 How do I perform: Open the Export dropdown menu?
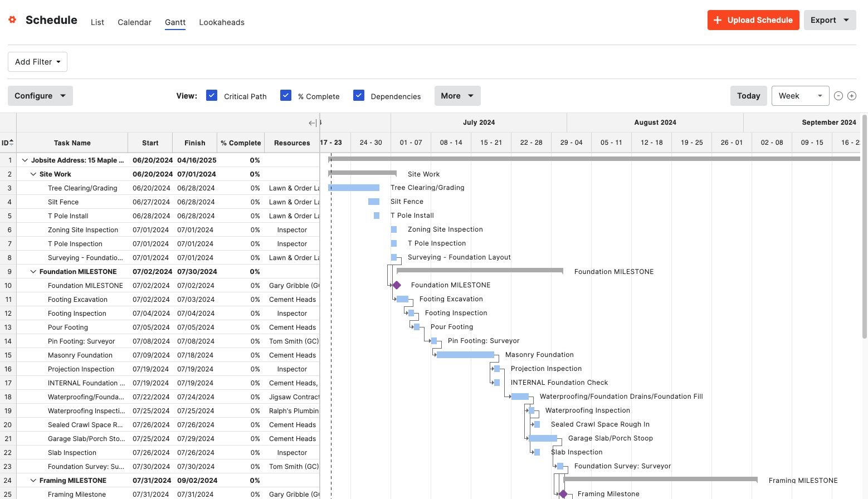point(829,20)
